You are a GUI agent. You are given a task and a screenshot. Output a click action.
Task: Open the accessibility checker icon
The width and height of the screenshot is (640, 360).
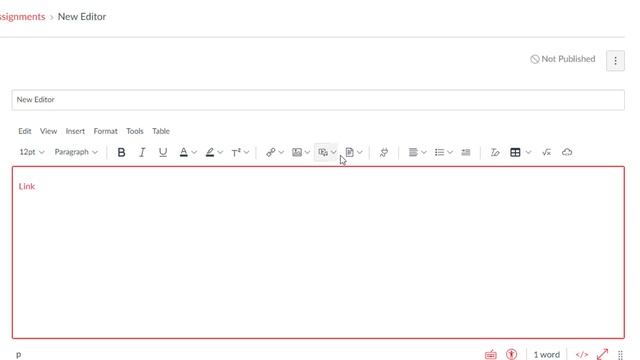pos(511,354)
